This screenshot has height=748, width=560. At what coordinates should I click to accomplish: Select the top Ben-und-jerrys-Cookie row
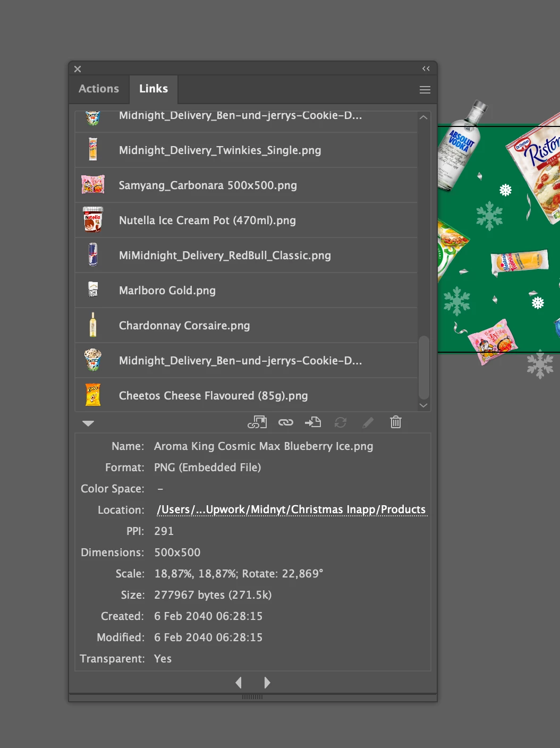click(247, 121)
